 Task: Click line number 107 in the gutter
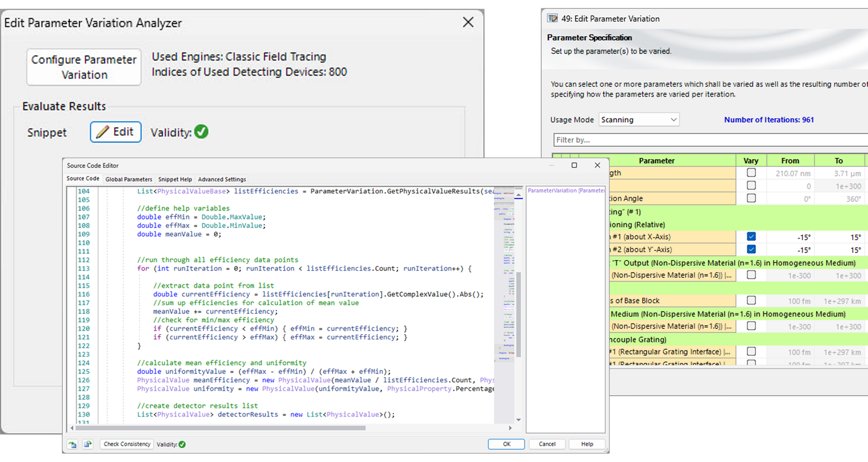click(83, 217)
